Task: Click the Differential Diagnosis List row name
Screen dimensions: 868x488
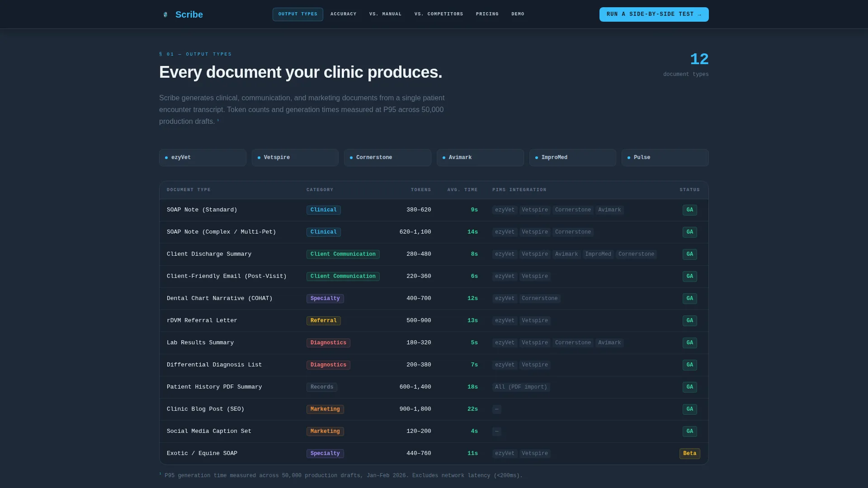Action: 214,365
